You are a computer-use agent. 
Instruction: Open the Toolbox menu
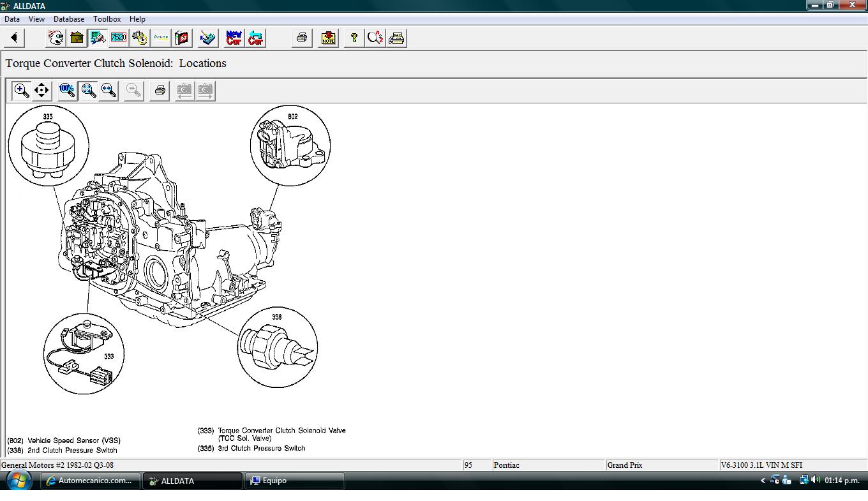pyautogui.click(x=107, y=19)
